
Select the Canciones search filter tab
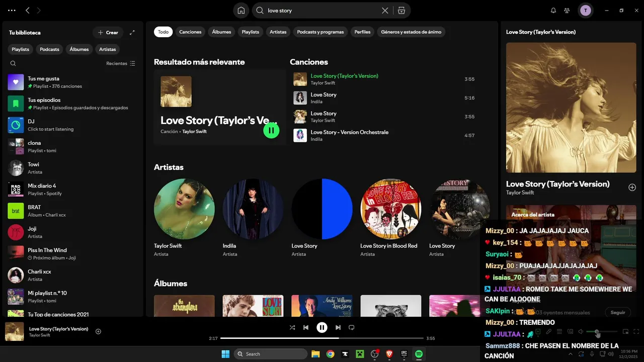pos(190,32)
